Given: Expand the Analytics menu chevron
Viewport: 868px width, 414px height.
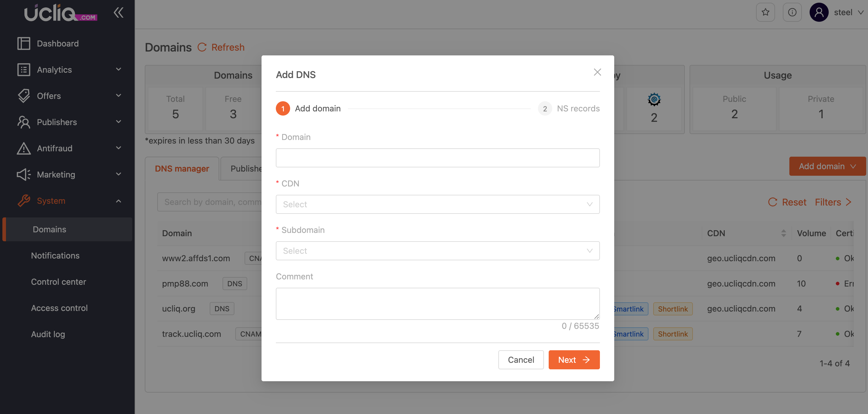Looking at the screenshot, I should point(118,69).
